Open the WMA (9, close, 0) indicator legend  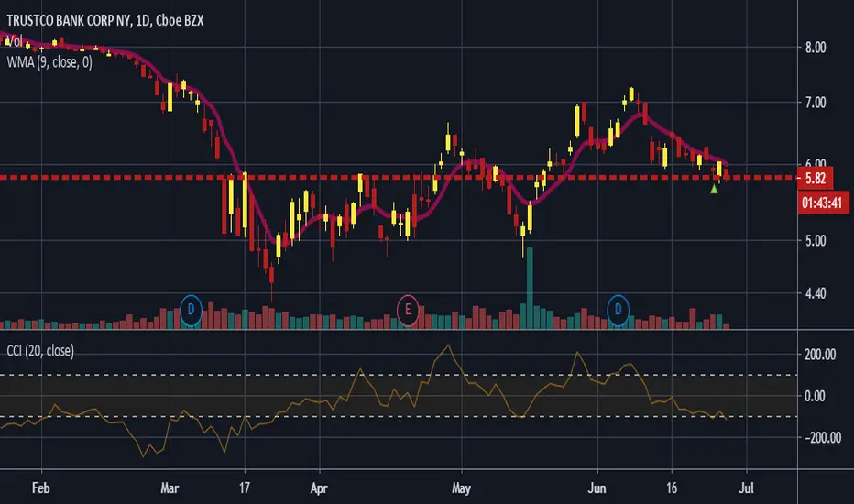49,62
